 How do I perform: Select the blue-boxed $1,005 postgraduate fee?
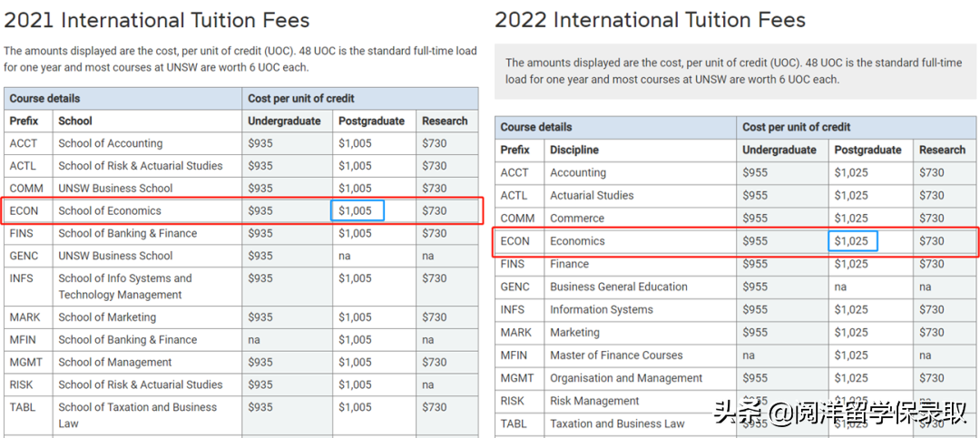click(x=357, y=210)
